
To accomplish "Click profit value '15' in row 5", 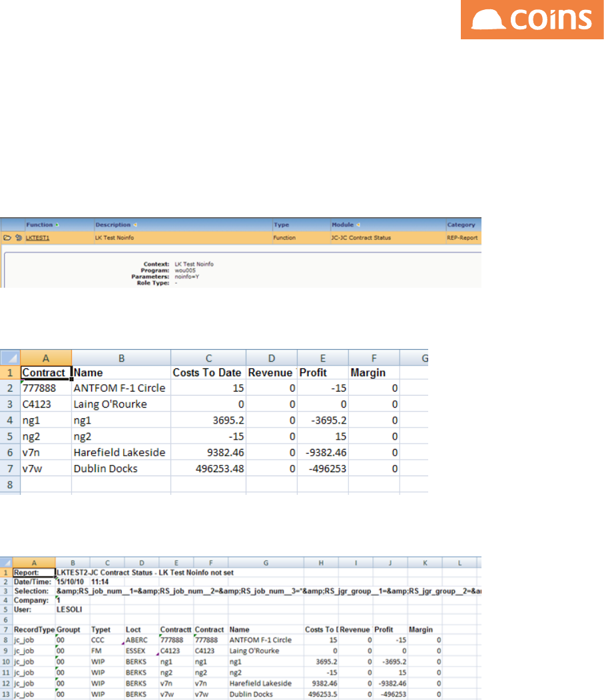I will click(323, 436).
